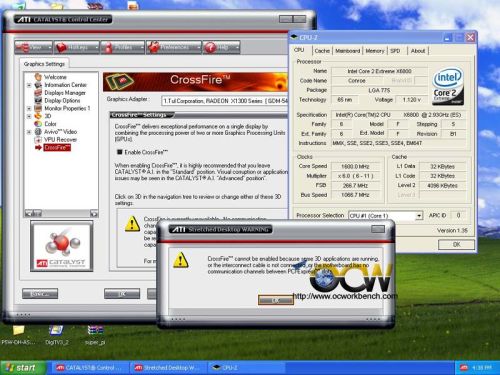Click the system tray clock
This screenshot has width=500, height=375.
pyautogui.click(x=482, y=368)
